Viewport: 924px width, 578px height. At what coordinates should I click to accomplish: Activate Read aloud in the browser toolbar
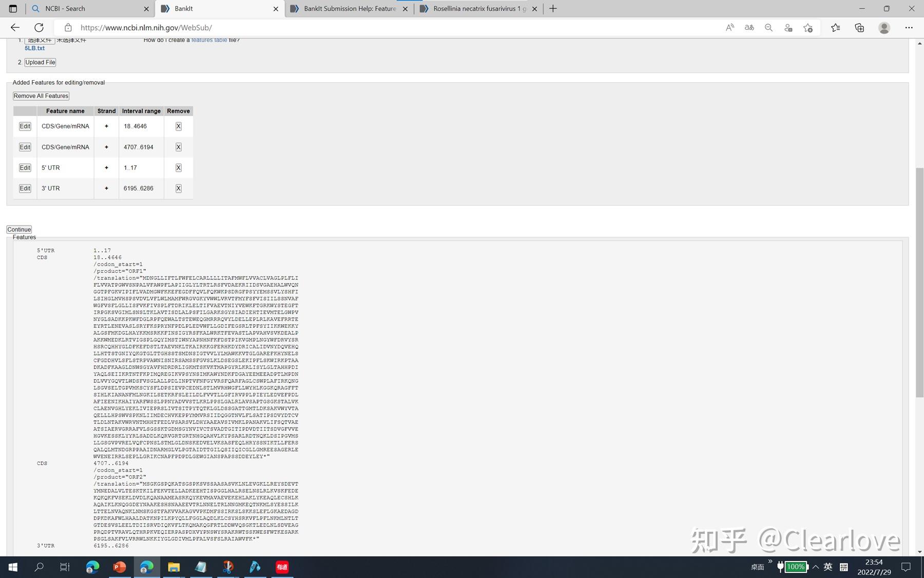tap(729, 27)
